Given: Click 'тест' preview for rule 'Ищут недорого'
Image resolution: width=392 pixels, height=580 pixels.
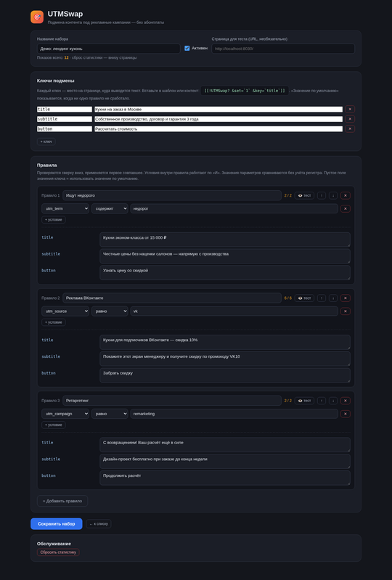Looking at the screenshot, I should 304,195.
